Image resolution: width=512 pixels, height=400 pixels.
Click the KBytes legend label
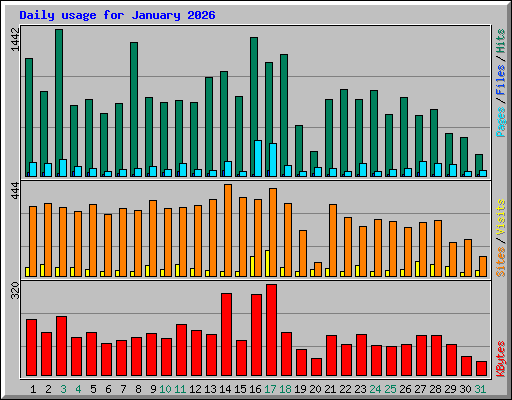pyautogui.click(x=500, y=359)
